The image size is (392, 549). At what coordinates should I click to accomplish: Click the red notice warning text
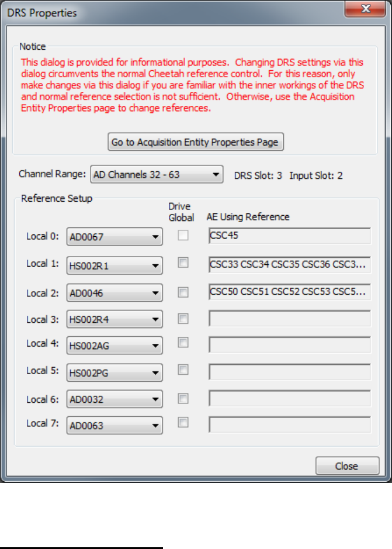192,85
